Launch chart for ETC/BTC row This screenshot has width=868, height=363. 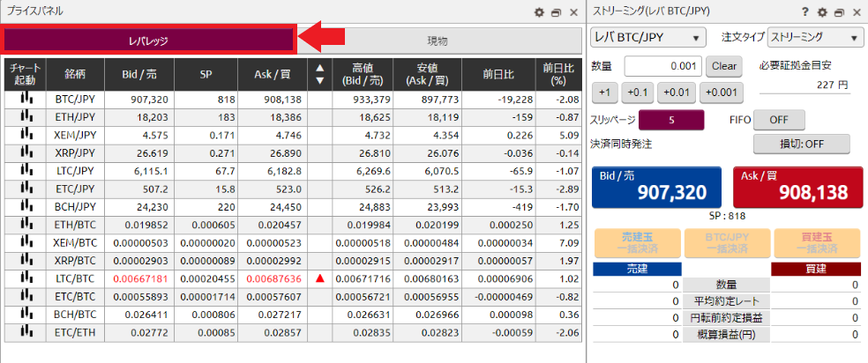pyautogui.click(x=26, y=296)
